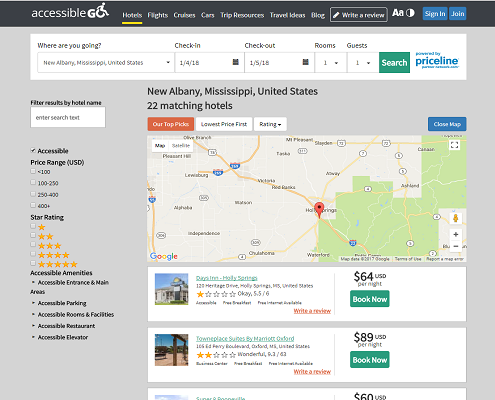Select the three-star rating checkbox

[33, 245]
